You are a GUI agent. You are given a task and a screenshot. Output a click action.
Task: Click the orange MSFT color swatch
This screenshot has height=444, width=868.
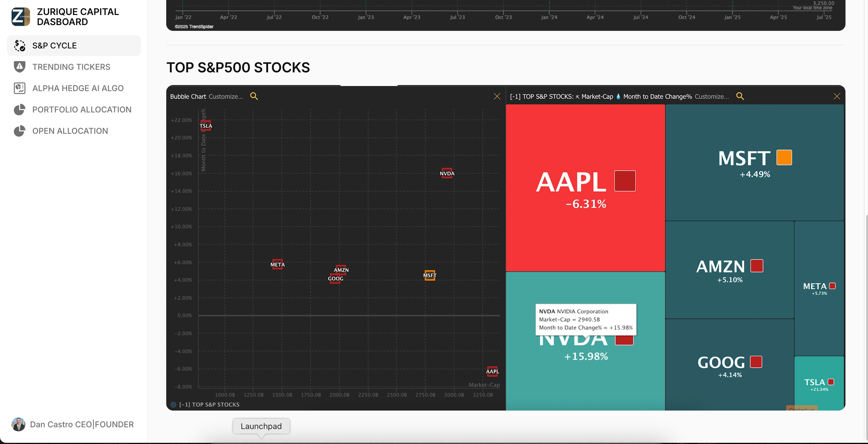click(x=784, y=157)
